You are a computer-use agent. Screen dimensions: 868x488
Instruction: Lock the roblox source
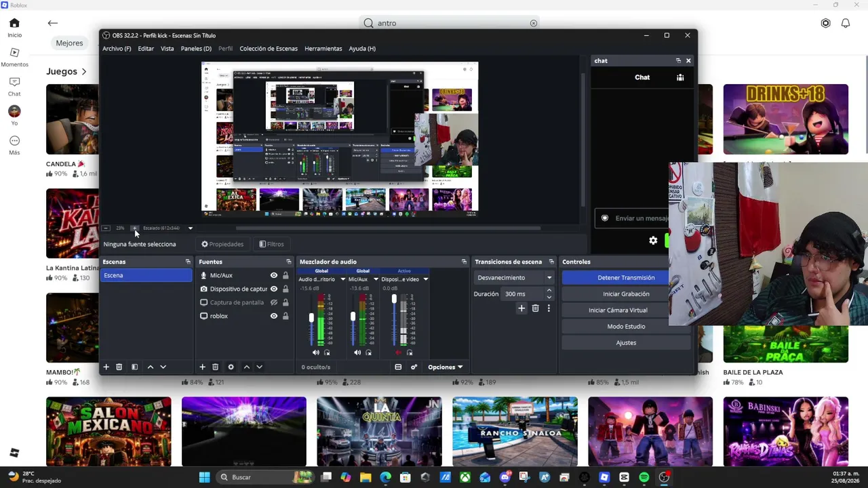coord(285,316)
